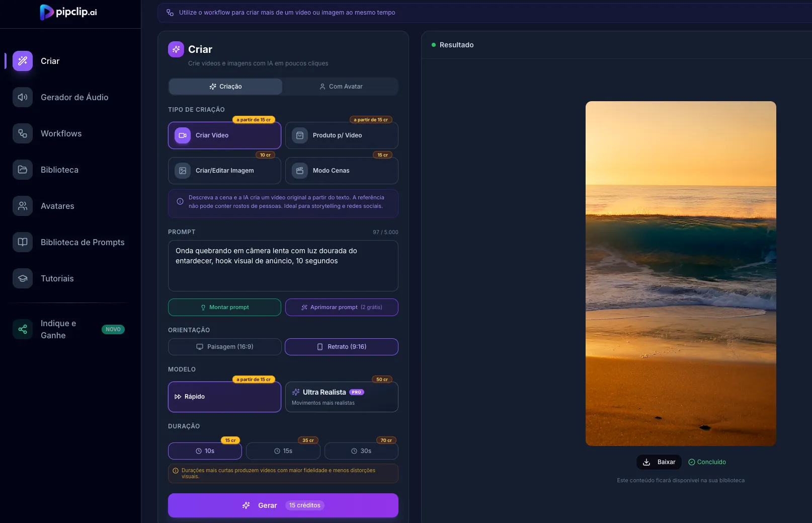
Task: Select Produto p/ Vídeo creation type
Action: tap(342, 135)
